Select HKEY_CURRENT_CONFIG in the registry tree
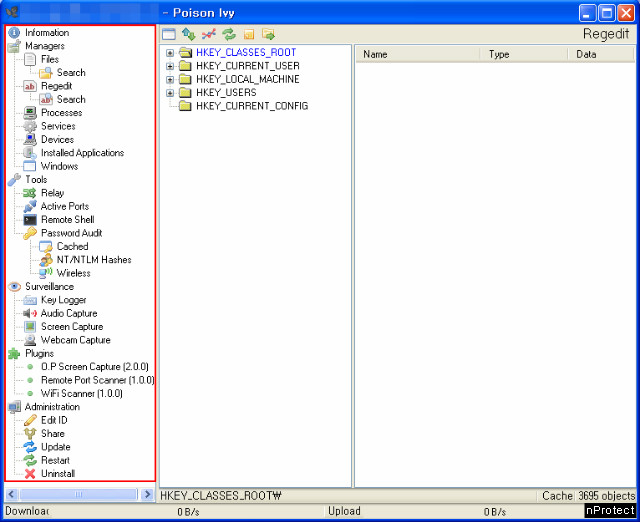The width and height of the screenshot is (640, 522). (251, 106)
